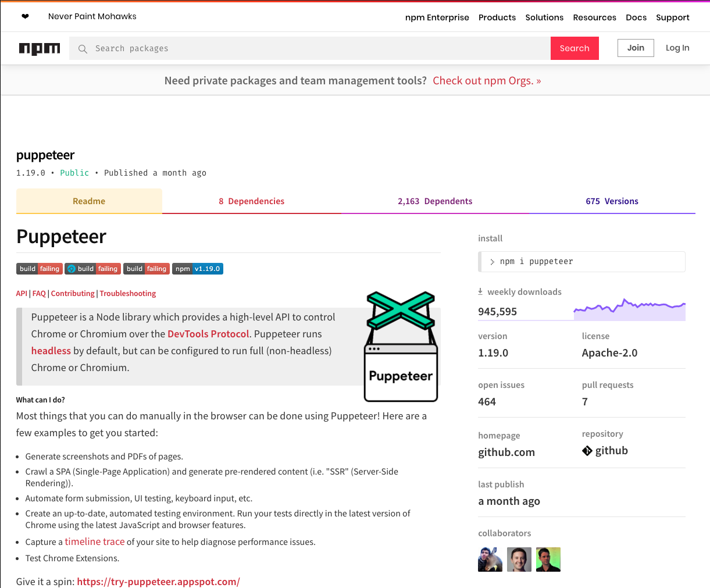
Task: Click the puppeteer package title
Action: coord(45,155)
